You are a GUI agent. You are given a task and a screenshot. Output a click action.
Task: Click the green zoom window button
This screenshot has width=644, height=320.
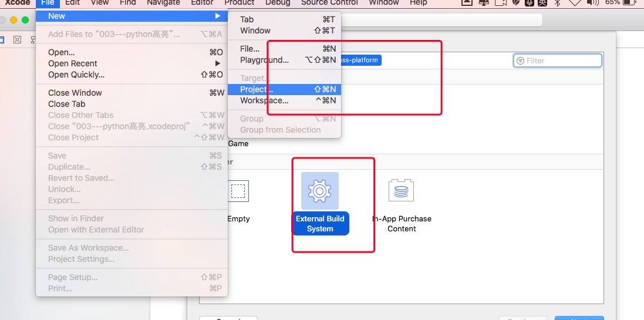tap(25, 20)
